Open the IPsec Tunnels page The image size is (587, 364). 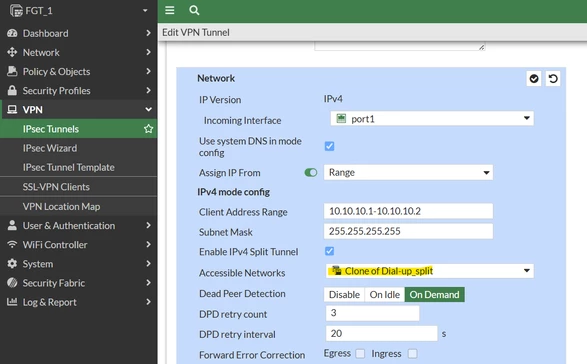point(79,129)
